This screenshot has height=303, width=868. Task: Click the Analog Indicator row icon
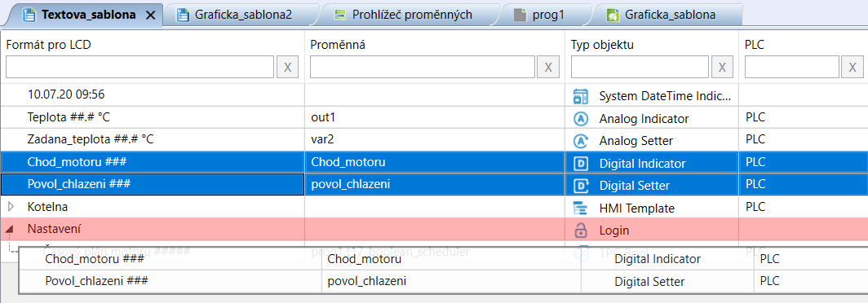tap(580, 118)
